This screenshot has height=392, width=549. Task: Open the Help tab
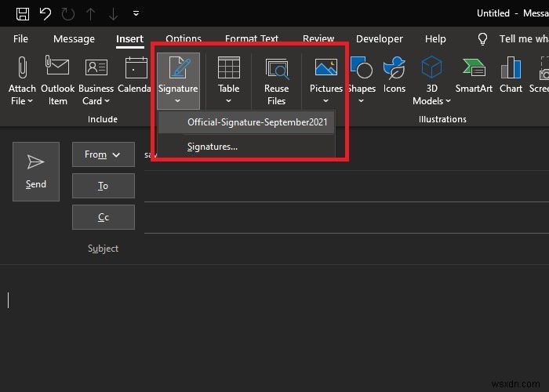pos(435,39)
